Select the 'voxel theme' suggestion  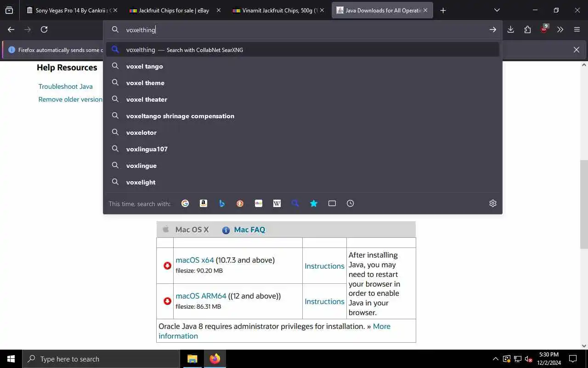click(x=303, y=83)
